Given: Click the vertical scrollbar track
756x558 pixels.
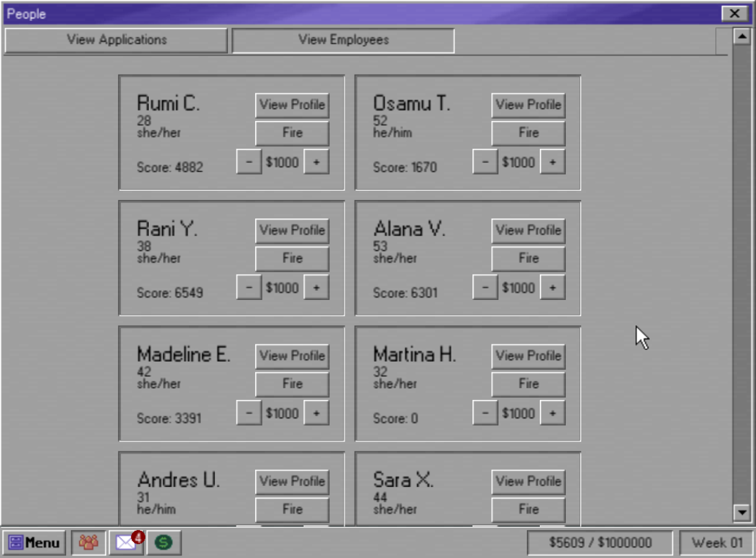Looking at the screenshot, I should (741, 274).
